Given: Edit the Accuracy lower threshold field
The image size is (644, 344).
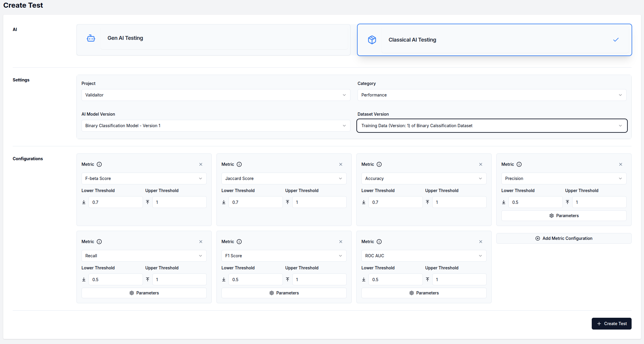Looking at the screenshot, I should pos(395,202).
